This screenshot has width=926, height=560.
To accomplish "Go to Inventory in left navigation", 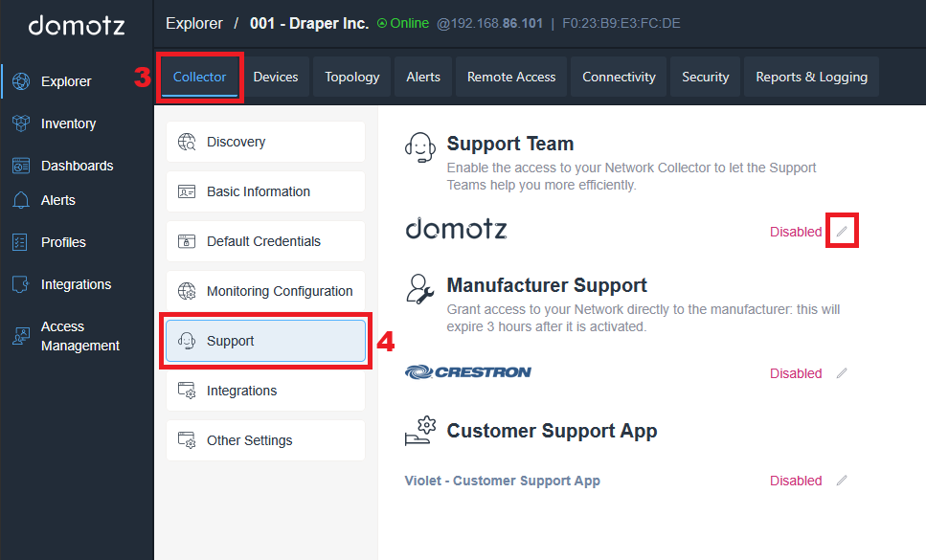I will tap(69, 123).
